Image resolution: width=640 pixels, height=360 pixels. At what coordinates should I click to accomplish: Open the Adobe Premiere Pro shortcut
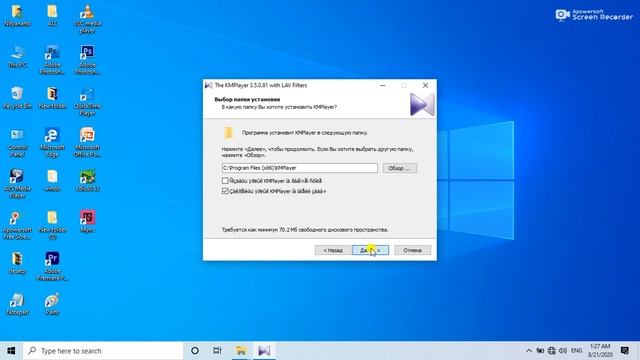click(x=52, y=266)
